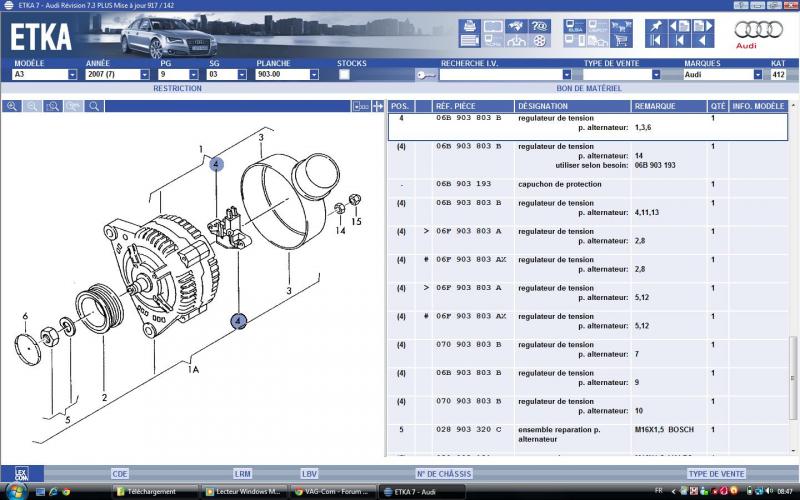Image resolution: width=800 pixels, height=500 pixels.
Task: Click the quick-launch Chrome icon
Action: coord(66,492)
